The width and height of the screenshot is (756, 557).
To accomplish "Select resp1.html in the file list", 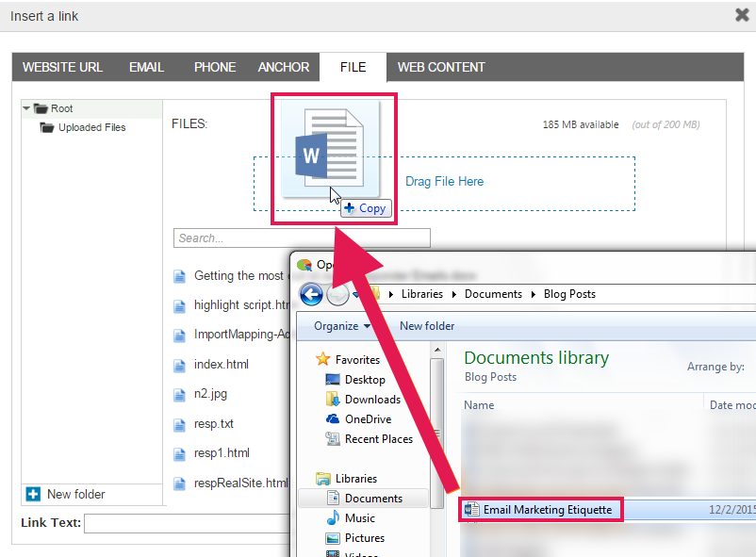I will [x=222, y=453].
